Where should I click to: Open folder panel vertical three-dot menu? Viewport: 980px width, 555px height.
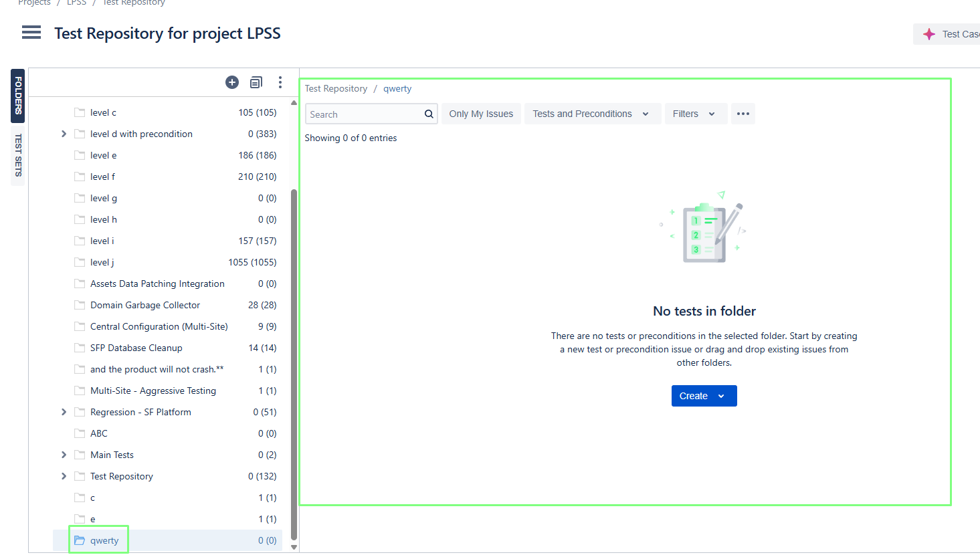280,82
